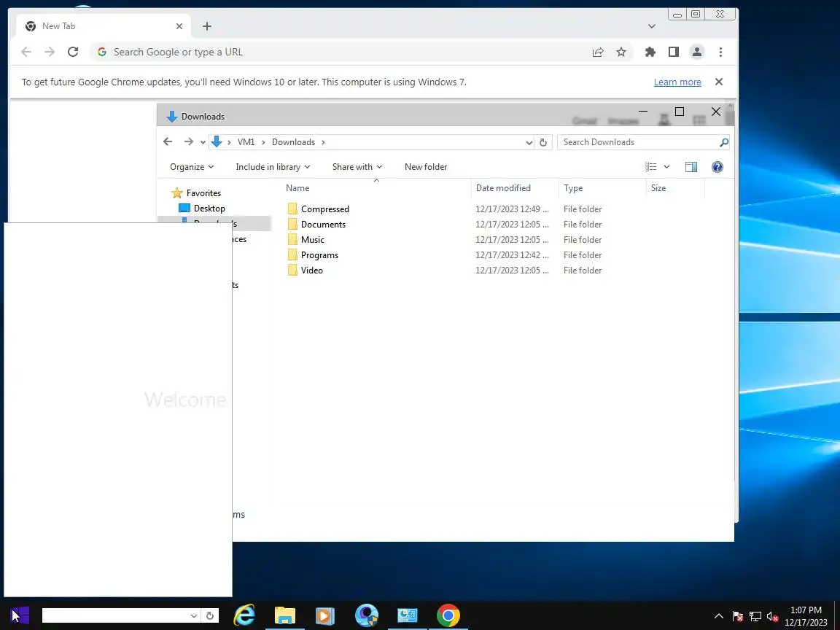Dismiss the Windows 7 update notice
The image size is (840, 630).
tap(719, 82)
